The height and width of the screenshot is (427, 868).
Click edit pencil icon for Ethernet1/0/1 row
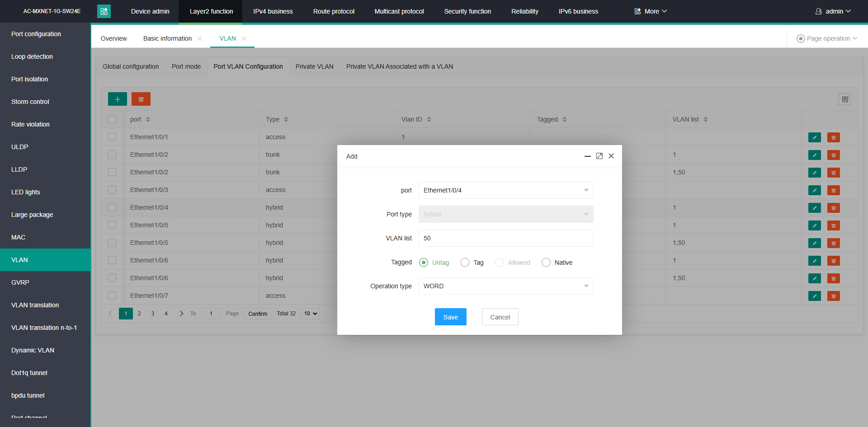(814, 137)
